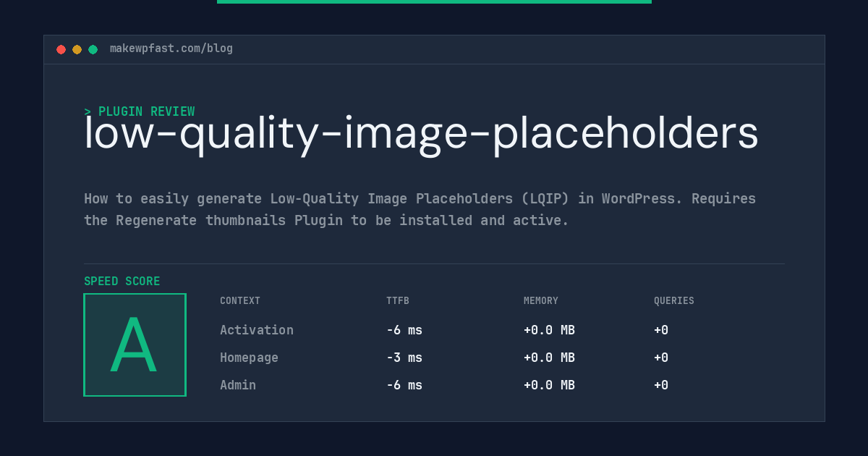Click the yellow window dot
Screen dimensions: 868x456
coord(77,49)
